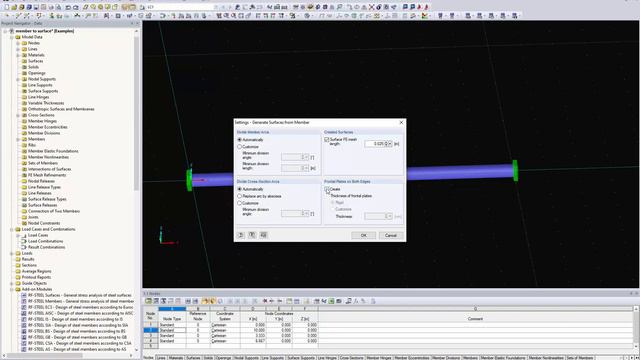Open the RF-STEEL BS module icon
The width and height of the screenshot is (640, 360).
pos(24,331)
